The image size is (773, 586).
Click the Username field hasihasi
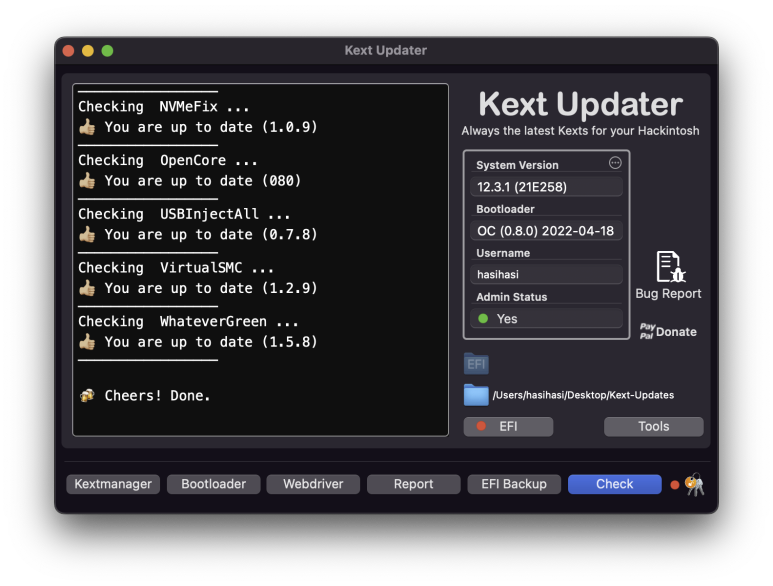546,275
